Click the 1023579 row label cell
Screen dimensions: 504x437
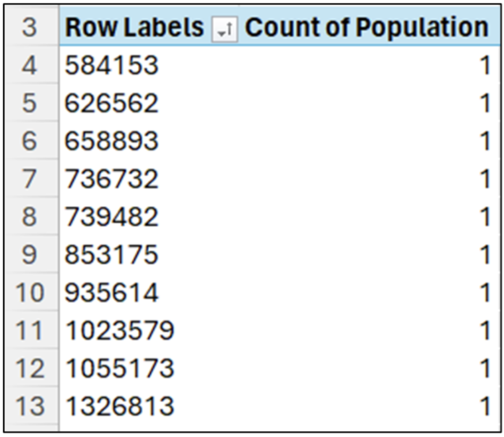coord(119,331)
